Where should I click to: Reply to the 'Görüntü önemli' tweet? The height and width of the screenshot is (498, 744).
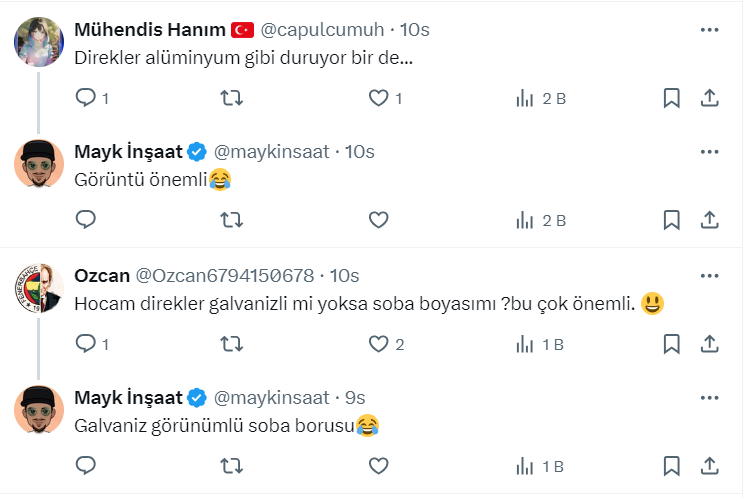point(86,220)
